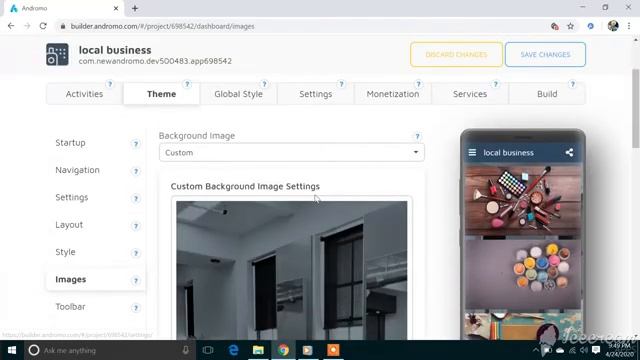The width and height of the screenshot is (640, 360).
Task: Open the Background Image Custom dropdown
Action: tap(291, 153)
